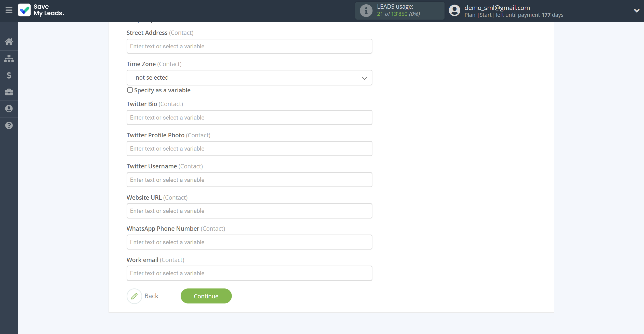This screenshot has height=334, width=644.
Task: Check the Specify as a variable option
Action: (x=130, y=90)
